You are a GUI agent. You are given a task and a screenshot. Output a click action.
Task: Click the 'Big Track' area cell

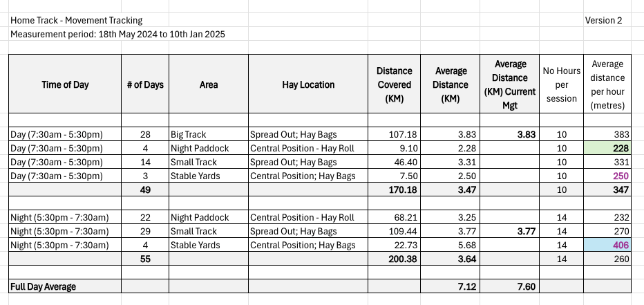point(209,134)
